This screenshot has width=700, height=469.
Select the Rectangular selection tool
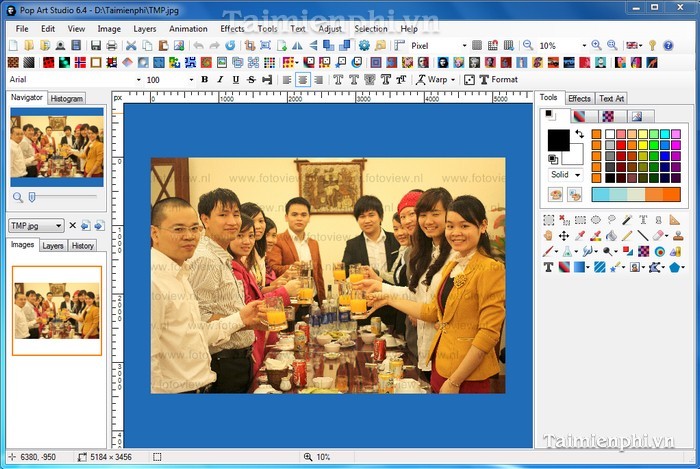(548, 220)
